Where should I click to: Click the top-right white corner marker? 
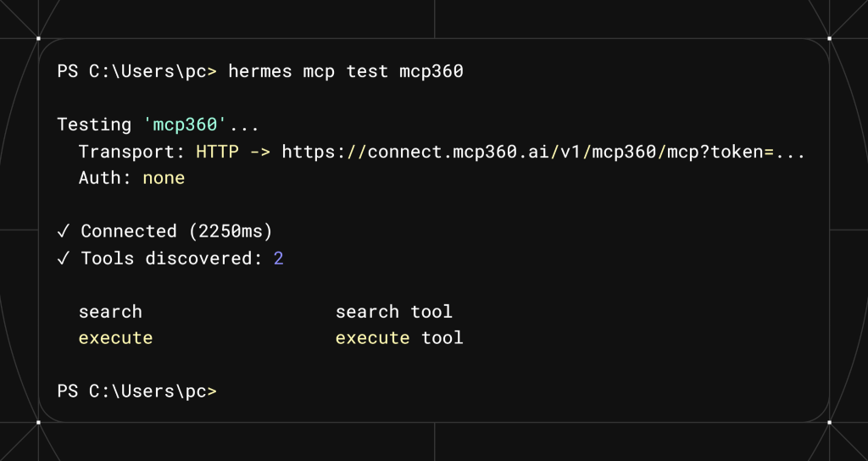[x=829, y=38]
